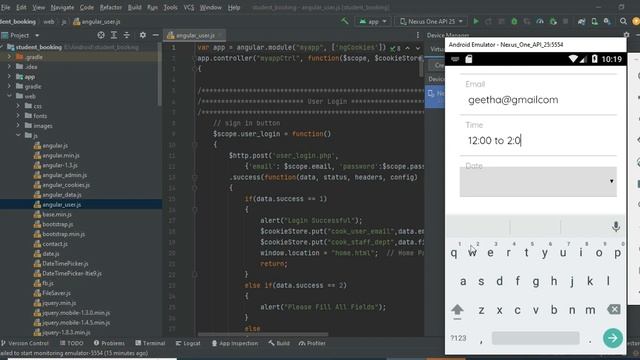The image size is (640, 360).
Task: Click the editor horizontal scrollbar
Action: [262, 335]
